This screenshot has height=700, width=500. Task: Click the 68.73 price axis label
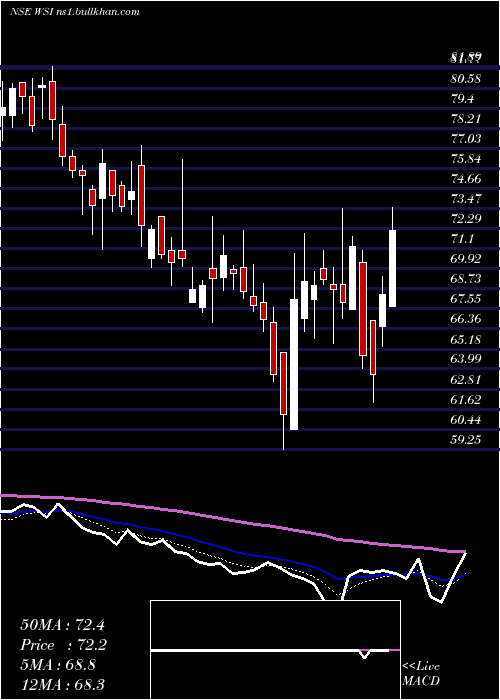tap(466, 279)
